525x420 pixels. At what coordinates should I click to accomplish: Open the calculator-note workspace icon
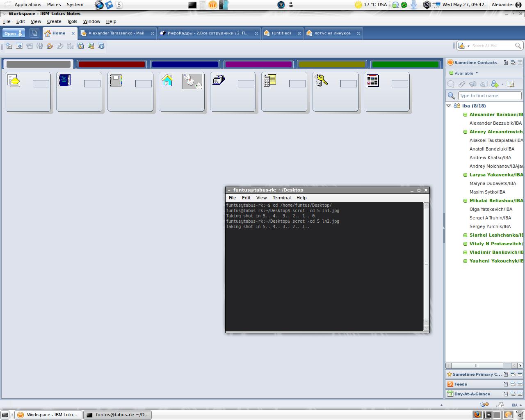pyautogui.click(x=270, y=80)
